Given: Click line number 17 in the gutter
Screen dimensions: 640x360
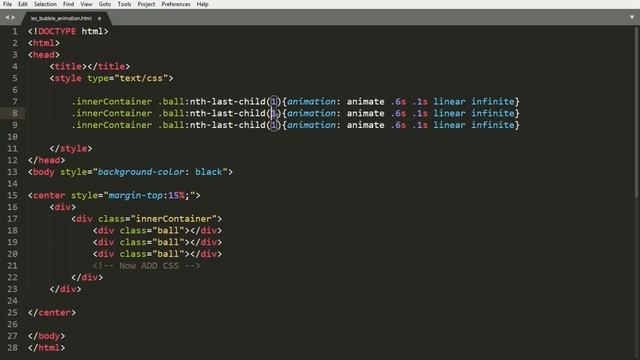Looking at the screenshot, I should click(13, 219).
